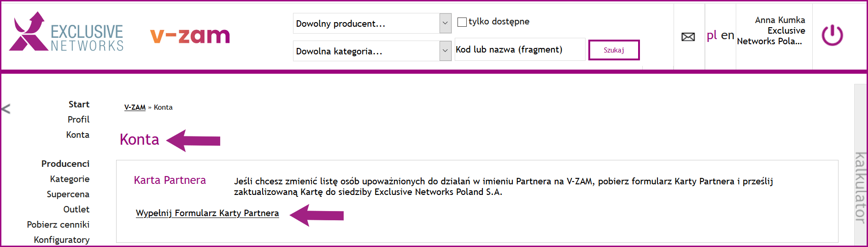
Task: Go to V-ZAM breadcrumb link
Action: (x=135, y=107)
